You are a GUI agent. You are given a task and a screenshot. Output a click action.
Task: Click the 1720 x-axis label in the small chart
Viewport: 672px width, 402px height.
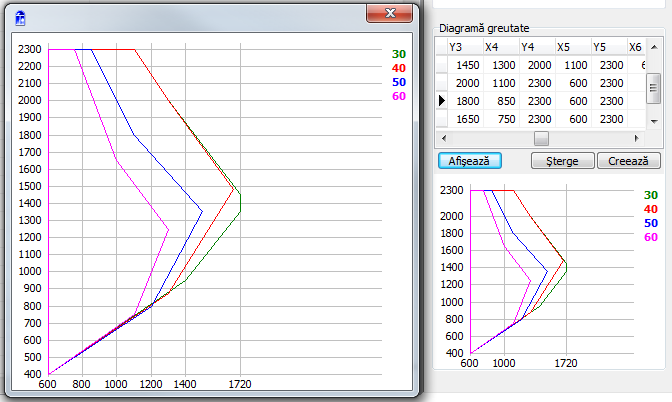(566, 363)
